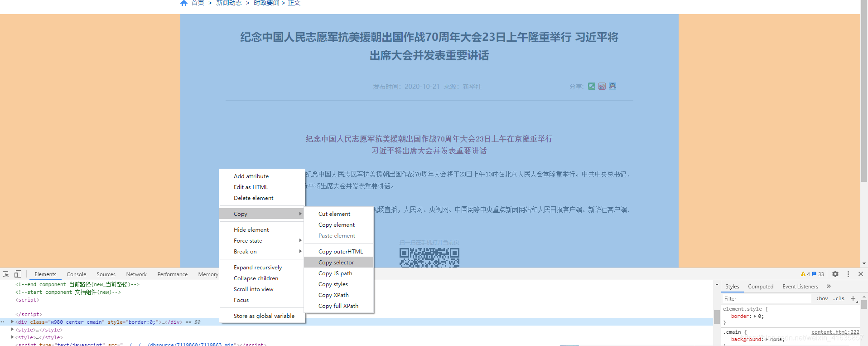The height and width of the screenshot is (346, 868).
Task: Select the Styles pane tab
Action: [732, 286]
